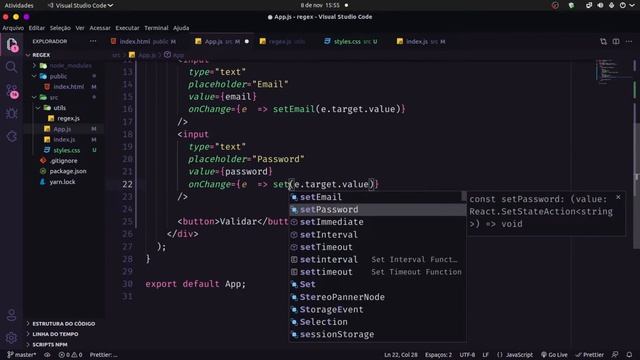Open the Ajuda menu

click(x=181, y=28)
